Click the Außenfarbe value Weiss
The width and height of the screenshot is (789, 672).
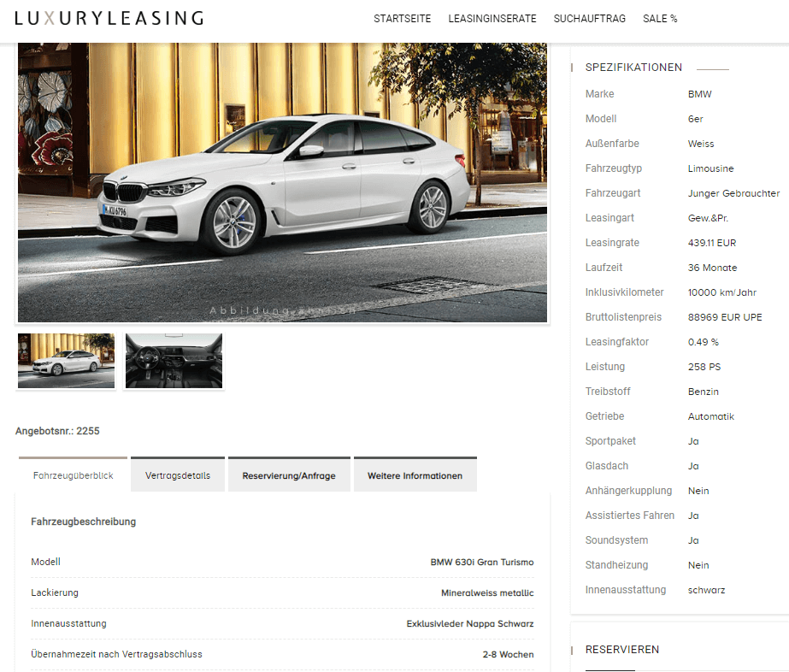(x=701, y=144)
